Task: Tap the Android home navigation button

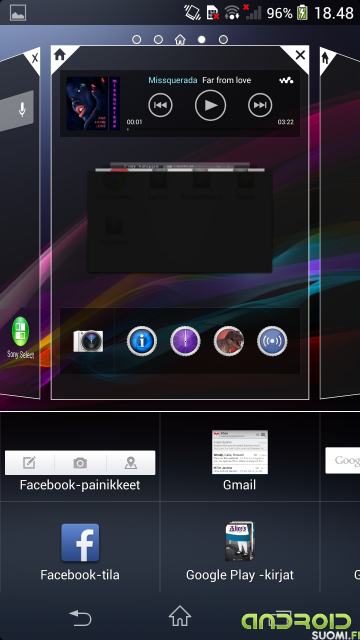Action: (180, 616)
